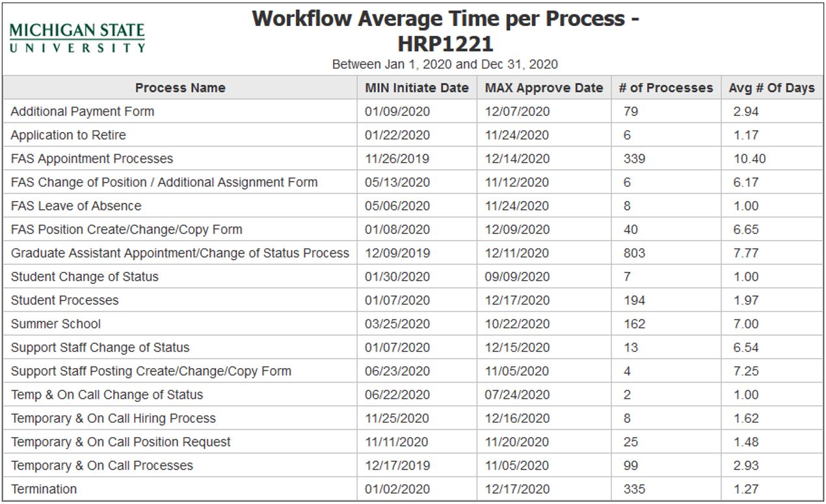Click the MIN Initiate Date column header
Screen dimensions: 826x504
(x=416, y=88)
